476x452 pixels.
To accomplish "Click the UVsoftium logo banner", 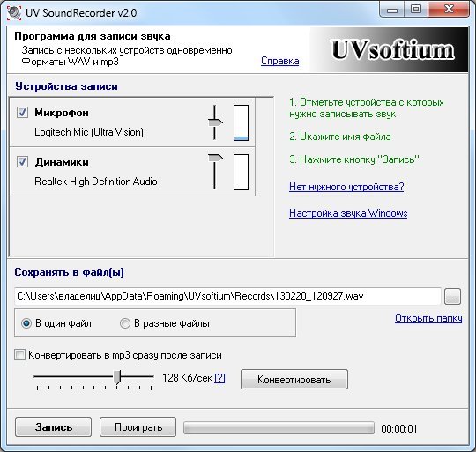I will (390, 50).
